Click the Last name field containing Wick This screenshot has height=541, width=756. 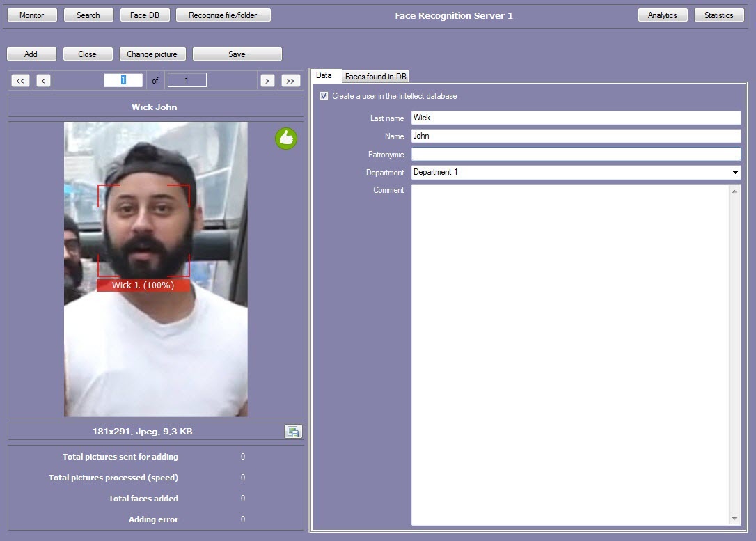[x=575, y=118]
